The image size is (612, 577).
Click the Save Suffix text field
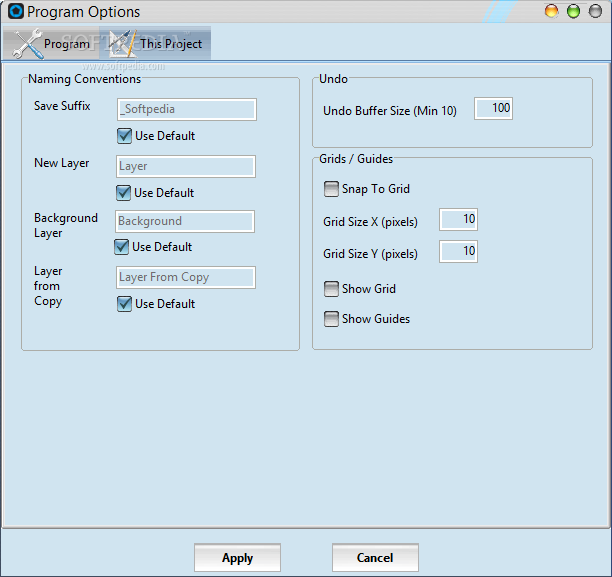coord(187,109)
